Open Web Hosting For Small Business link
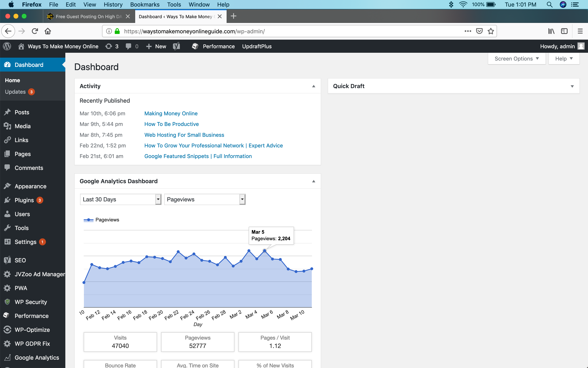This screenshot has height=368, width=588. point(184,135)
